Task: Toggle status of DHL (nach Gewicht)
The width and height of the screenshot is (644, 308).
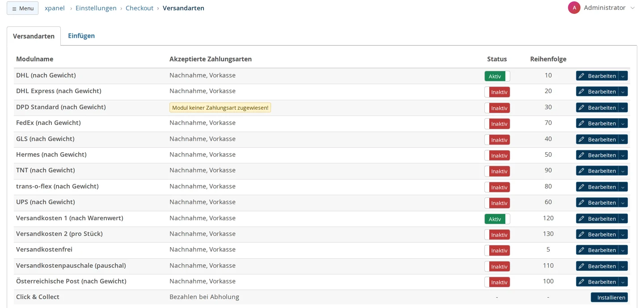Action: point(497,76)
